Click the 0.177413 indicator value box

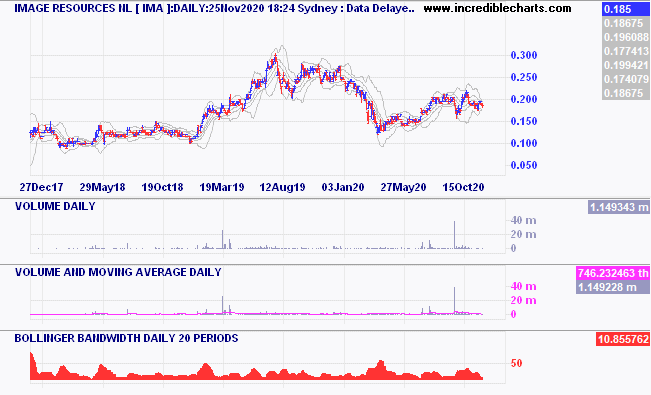tap(626, 51)
